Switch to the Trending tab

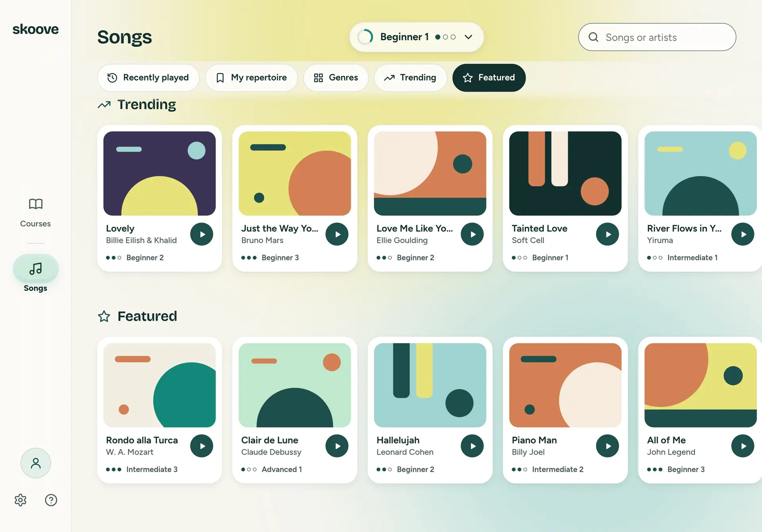(x=410, y=78)
